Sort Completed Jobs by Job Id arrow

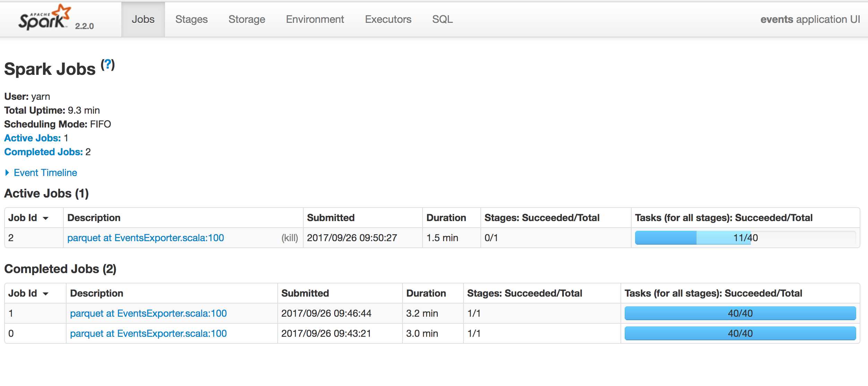pyautogui.click(x=45, y=293)
